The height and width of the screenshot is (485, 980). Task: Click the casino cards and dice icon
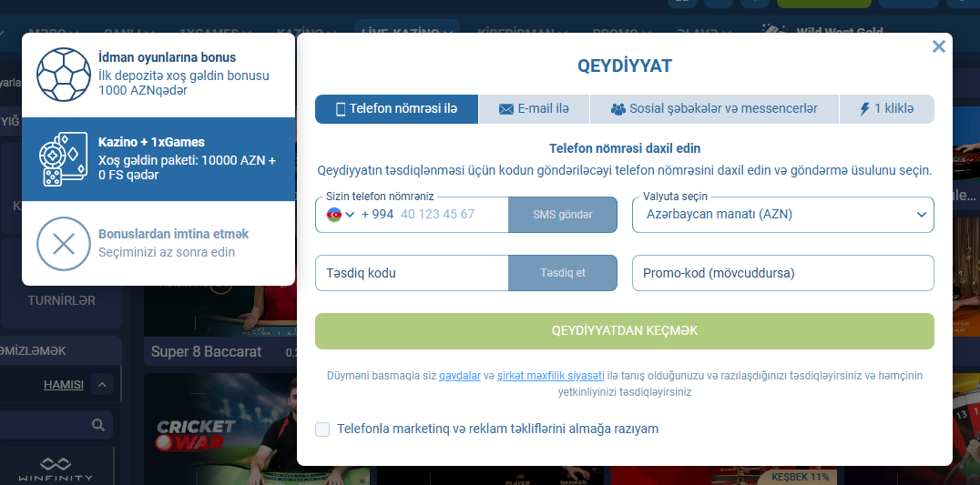coord(64,159)
